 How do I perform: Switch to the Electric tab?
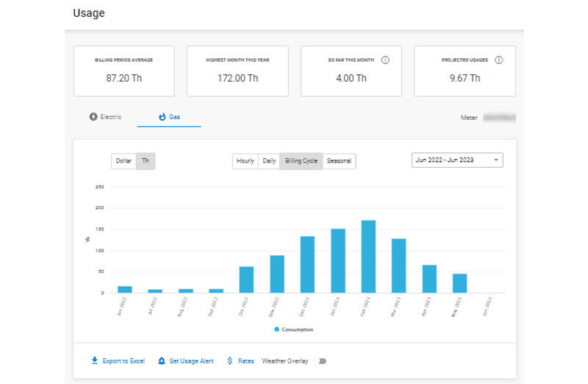[x=105, y=117]
